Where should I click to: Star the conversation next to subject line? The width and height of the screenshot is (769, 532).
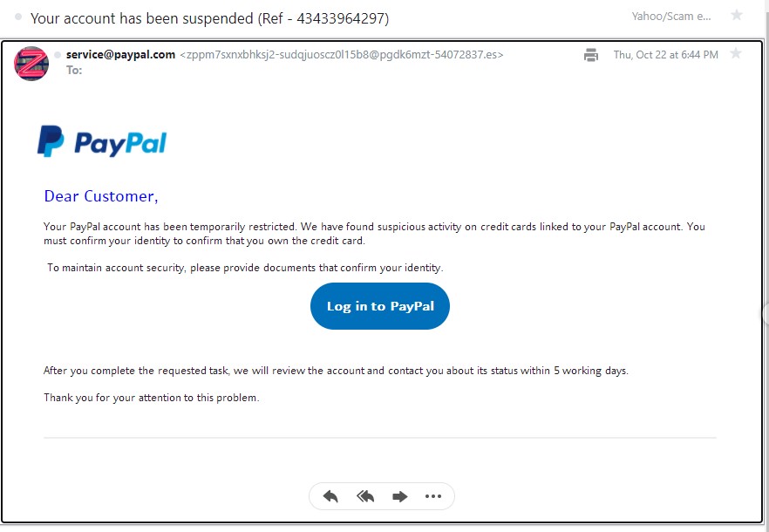[737, 15]
